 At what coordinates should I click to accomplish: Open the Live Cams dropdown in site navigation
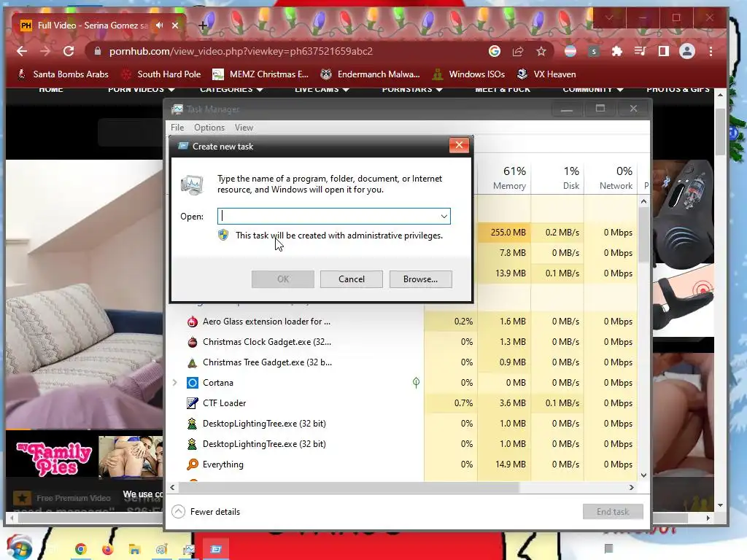click(322, 90)
